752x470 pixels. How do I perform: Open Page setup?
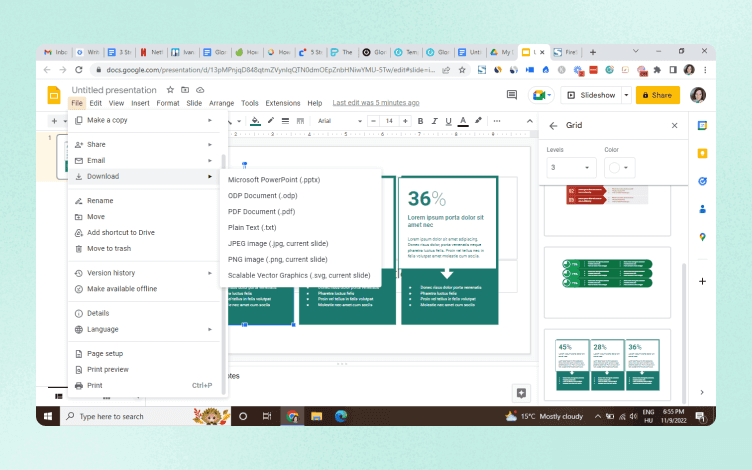point(144,353)
